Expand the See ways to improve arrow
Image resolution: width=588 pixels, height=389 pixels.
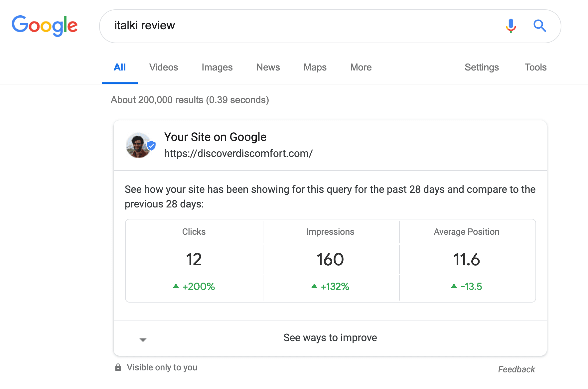(143, 340)
